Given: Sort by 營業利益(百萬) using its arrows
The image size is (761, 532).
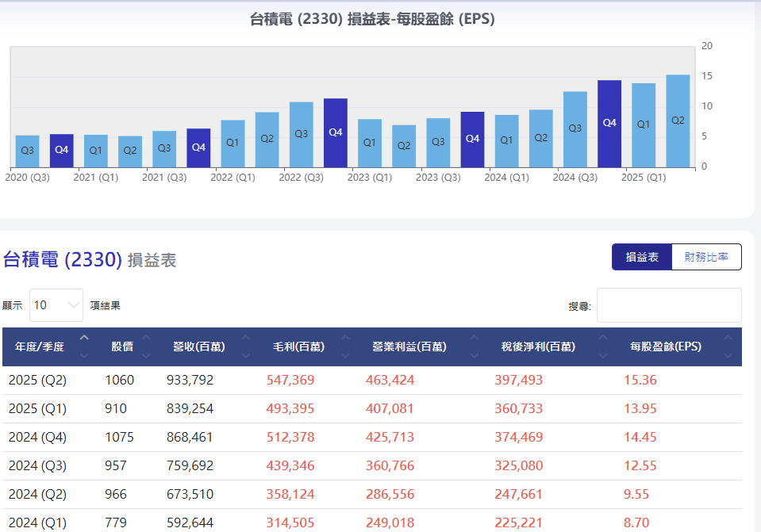Looking at the screenshot, I should pyautogui.click(x=474, y=346).
